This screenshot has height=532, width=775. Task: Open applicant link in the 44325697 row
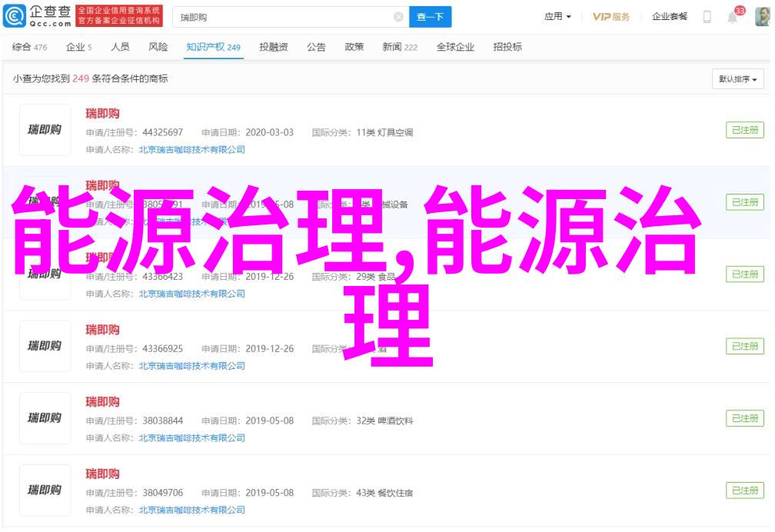click(191, 149)
